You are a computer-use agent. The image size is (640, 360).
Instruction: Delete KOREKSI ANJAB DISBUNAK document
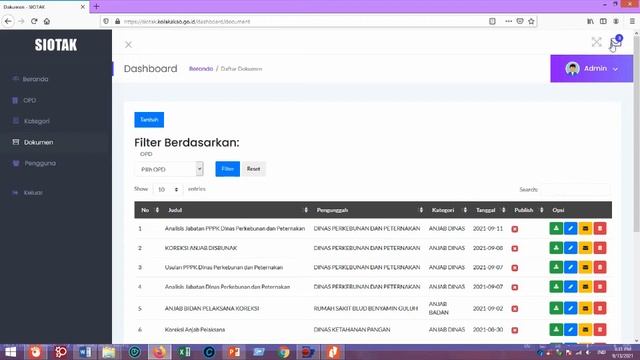tap(600, 248)
